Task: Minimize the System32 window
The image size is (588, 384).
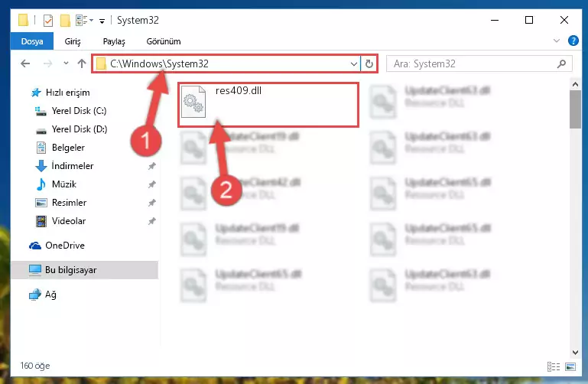Action: point(495,20)
